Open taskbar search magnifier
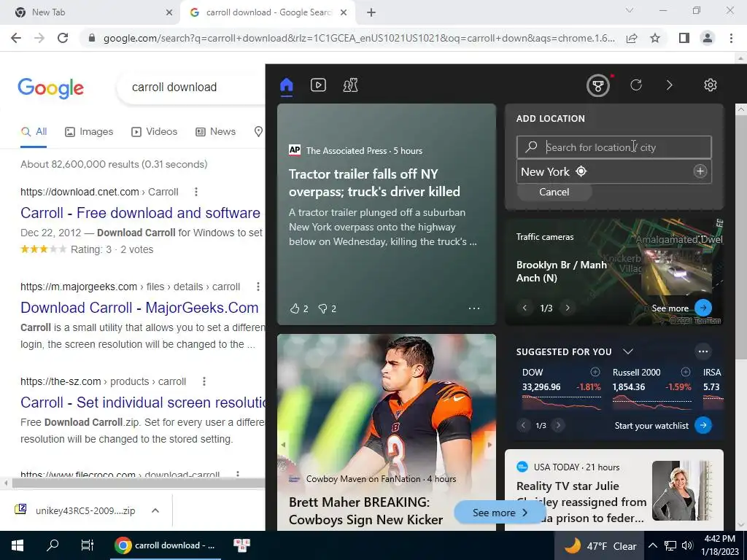747x560 pixels. click(53, 545)
